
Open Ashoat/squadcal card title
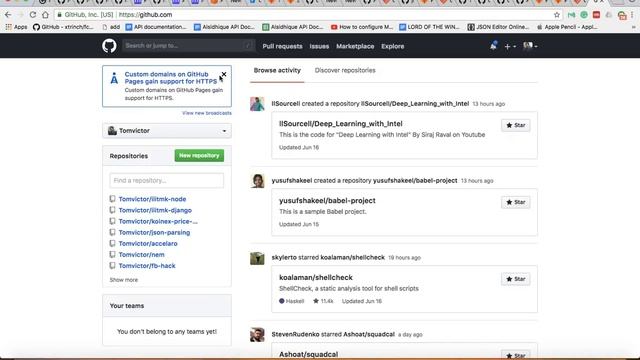click(x=309, y=354)
